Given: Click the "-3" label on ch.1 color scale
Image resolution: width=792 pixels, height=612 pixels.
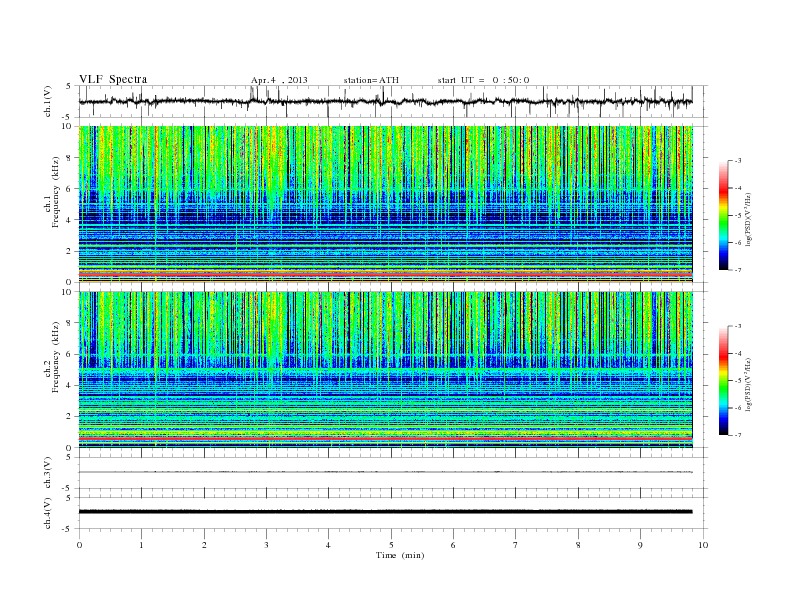Looking at the screenshot, I should (738, 161).
